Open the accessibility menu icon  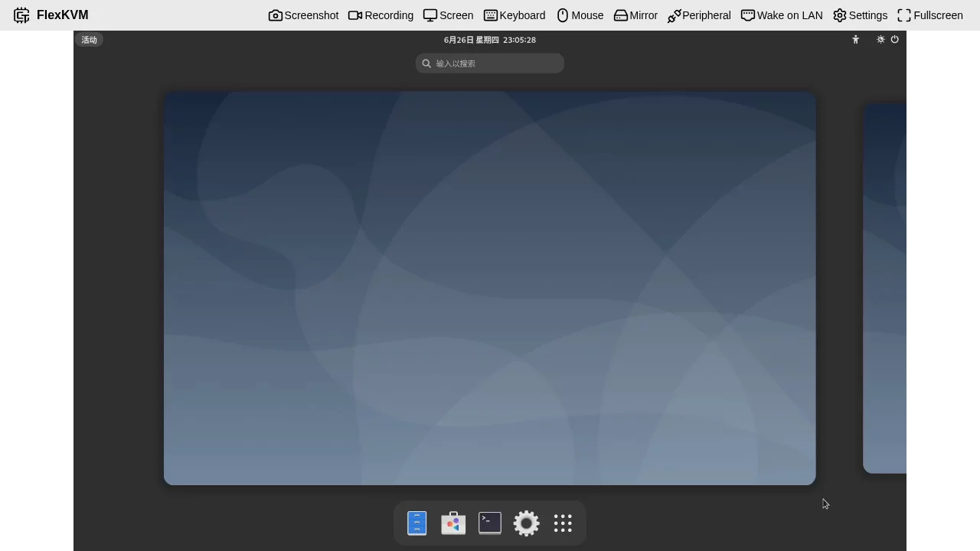click(x=856, y=40)
